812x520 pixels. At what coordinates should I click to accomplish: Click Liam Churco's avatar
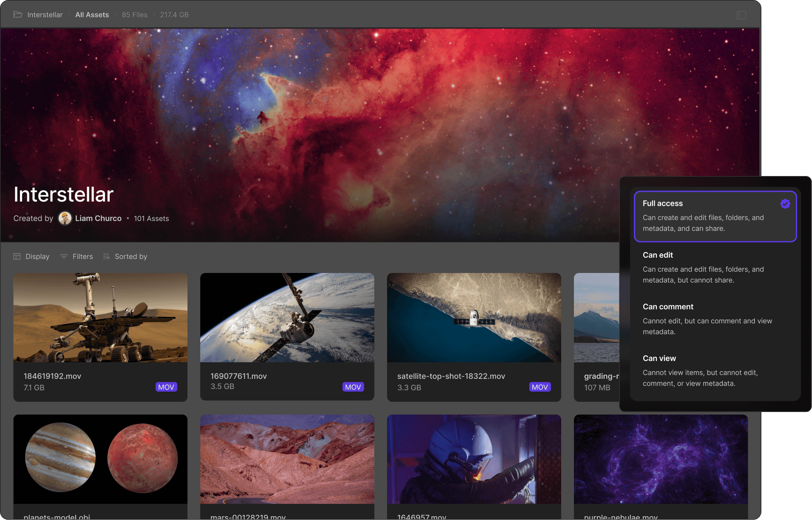point(65,218)
